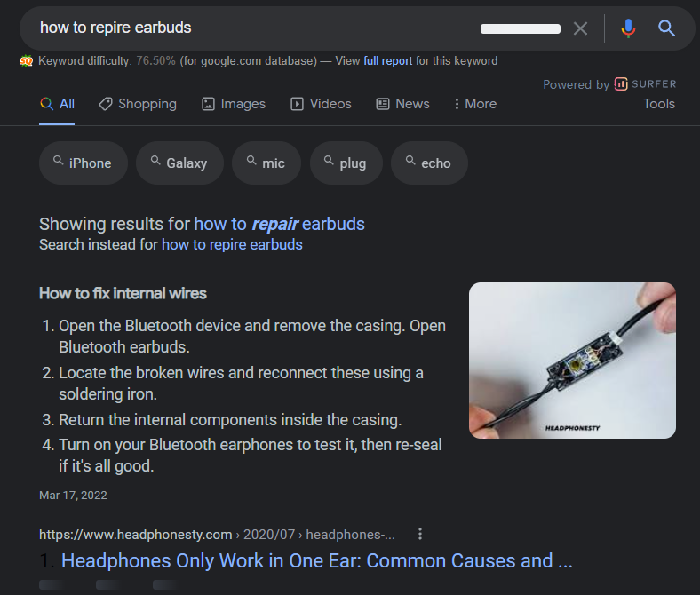Click the SEOquake icon beside Keyword difficulty
This screenshot has width=700, height=595.
27,60
